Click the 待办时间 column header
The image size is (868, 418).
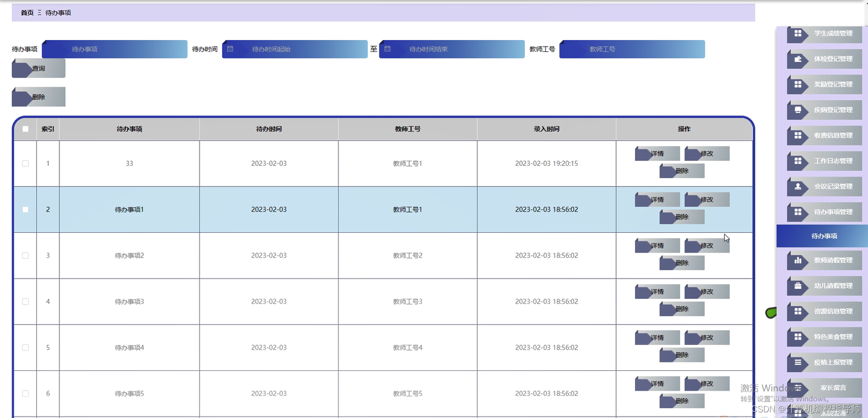[269, 129]
